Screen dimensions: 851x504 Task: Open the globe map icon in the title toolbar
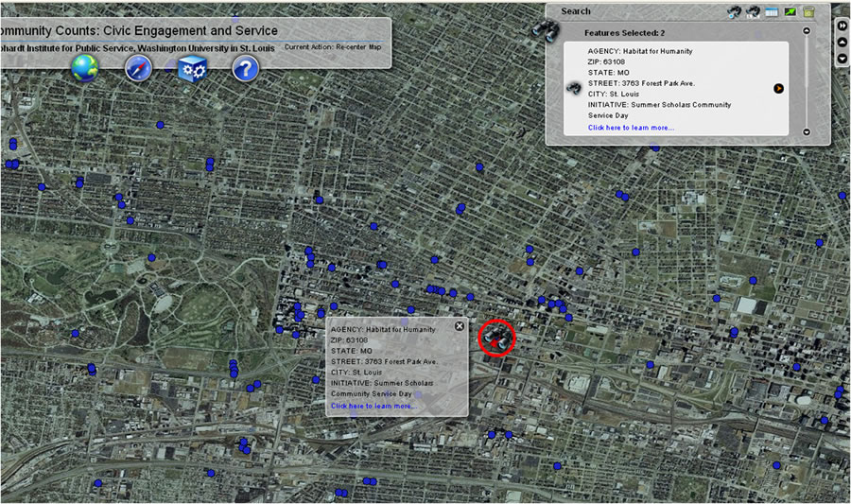coord(85,68)
